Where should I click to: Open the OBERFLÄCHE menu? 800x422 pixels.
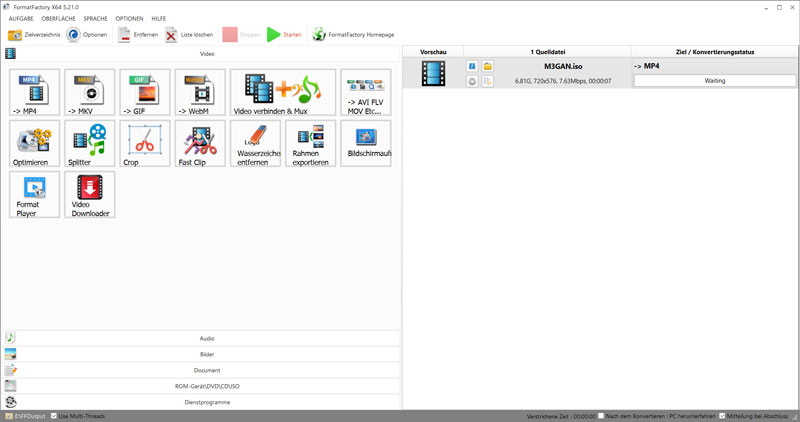pyautogui.click(x=59, y=18)
